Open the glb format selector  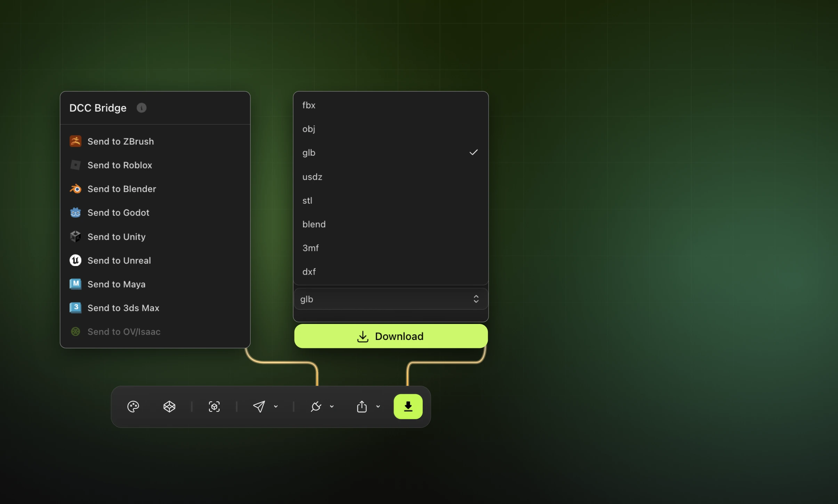pyautogui.click(x=391, y=299)
